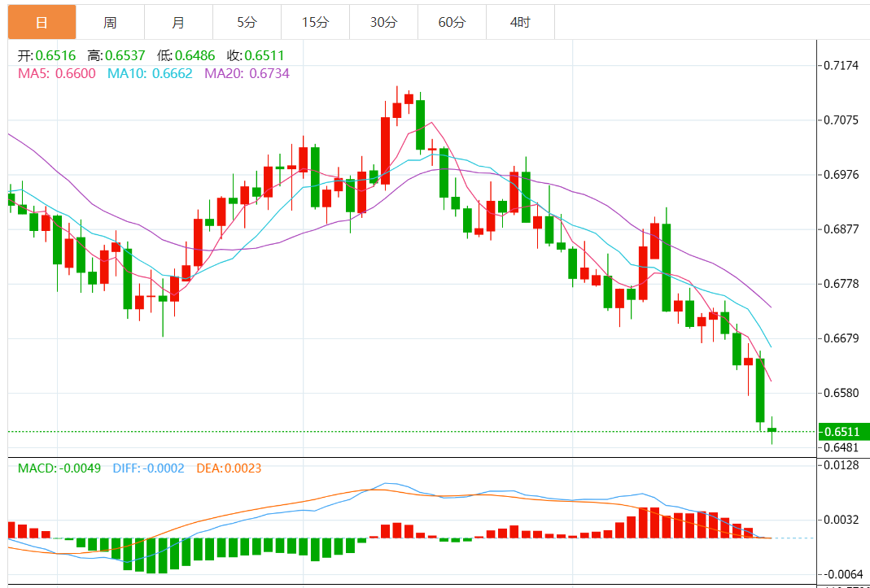Click the latest small green candlestick

[x=772, y=430]
